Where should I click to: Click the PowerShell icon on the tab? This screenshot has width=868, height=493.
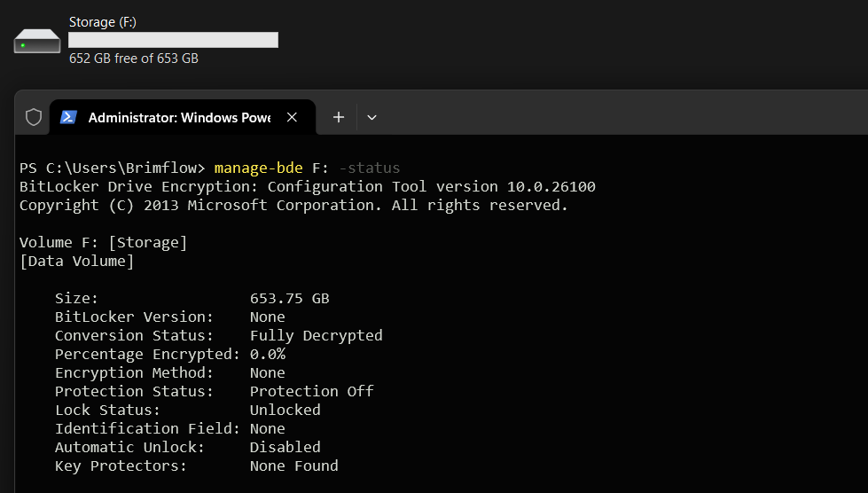click(x=68, y=117)
